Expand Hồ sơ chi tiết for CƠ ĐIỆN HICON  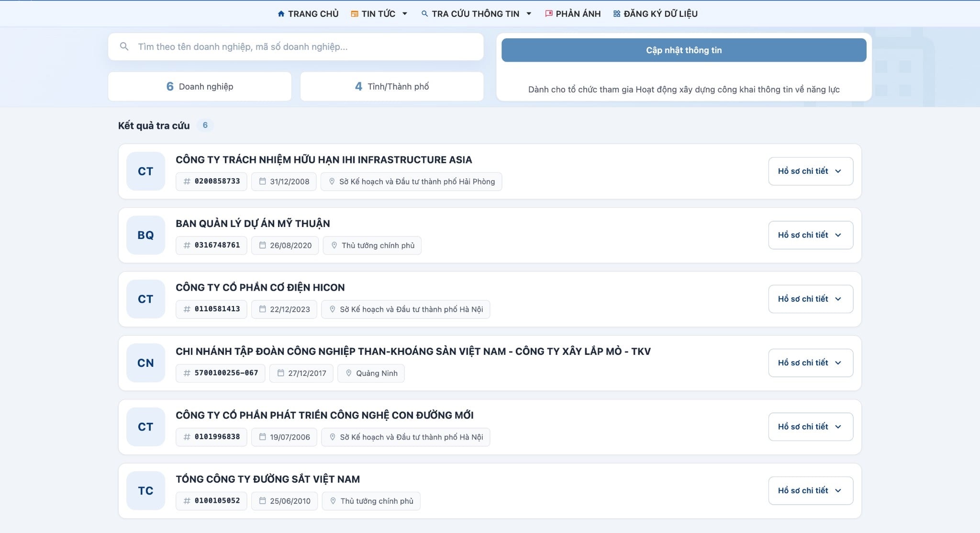811,299
